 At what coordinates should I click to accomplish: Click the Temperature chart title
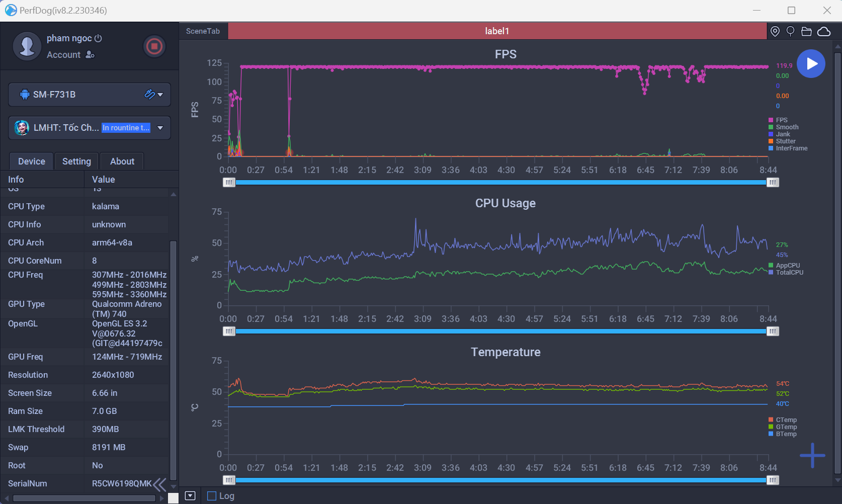(x=506, y=352)
